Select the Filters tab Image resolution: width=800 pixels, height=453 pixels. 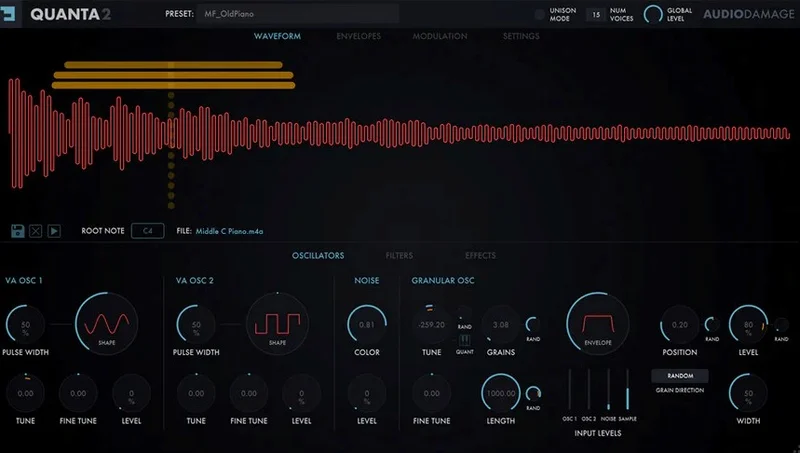coord(399,256)
